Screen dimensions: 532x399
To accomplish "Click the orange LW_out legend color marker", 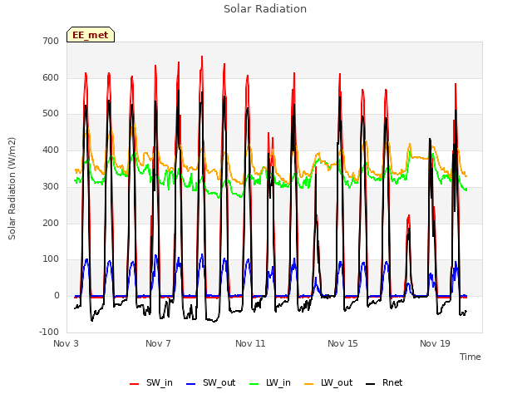I will coord(308,384).
